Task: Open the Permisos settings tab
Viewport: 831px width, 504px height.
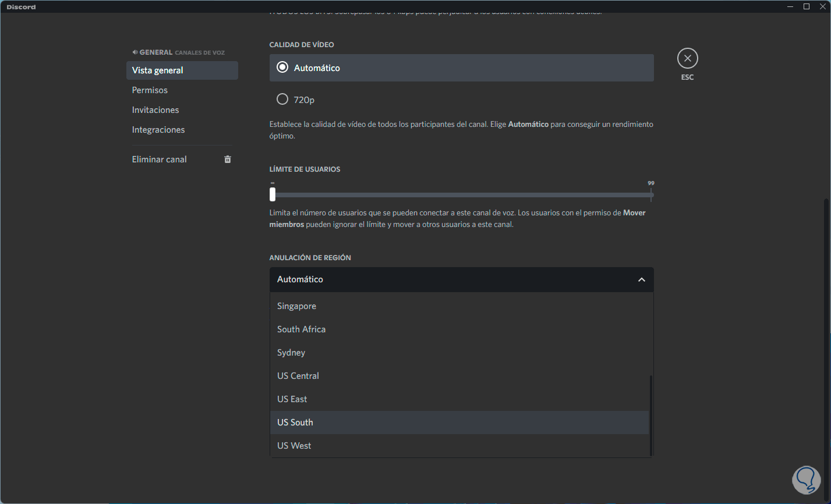Action: click(x=150, y=90)
